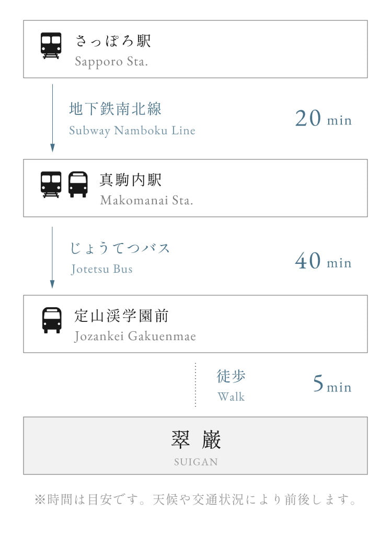
Task: Click the 5 min walking time
Action: (332, 384)
